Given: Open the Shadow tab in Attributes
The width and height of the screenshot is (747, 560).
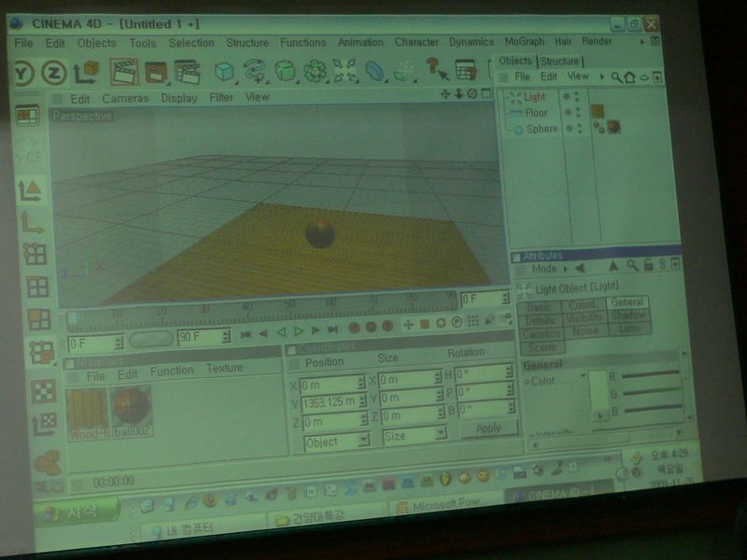Looking at the screenshot, I should pyautogui.click(x=628, y=315).
